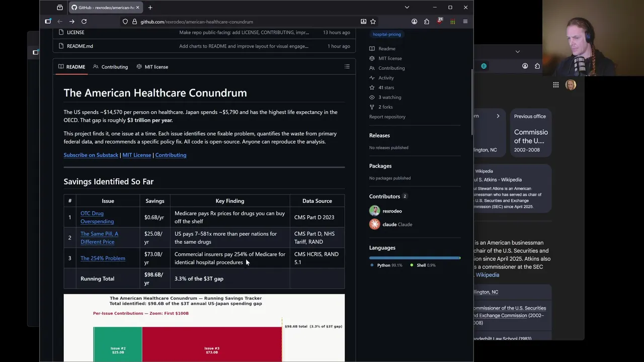Click Report repository
Image resolution: width=644 pixels, height=362 pixels.
pos(387,117)
